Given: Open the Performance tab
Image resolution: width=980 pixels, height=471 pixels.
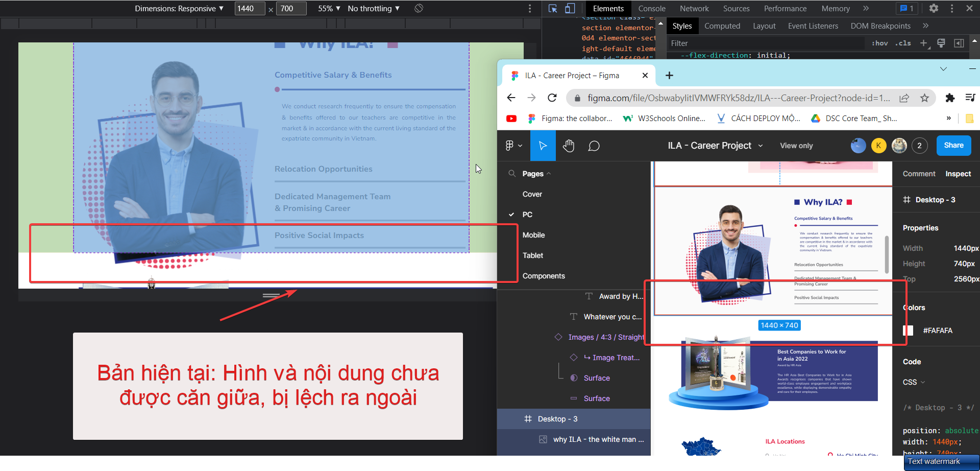Looking at the screenshot, I should pyautogui.click(x=785, y=8).
